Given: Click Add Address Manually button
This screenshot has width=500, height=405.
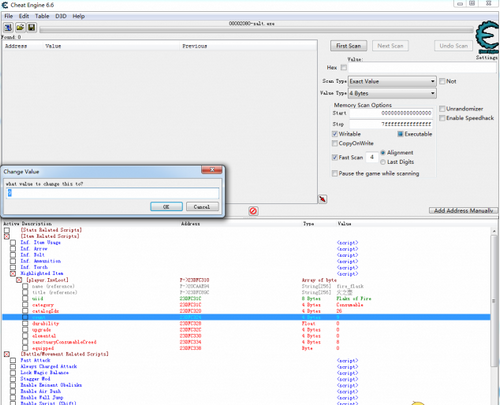Looking at the screenshot, I should tap(463, 211).
